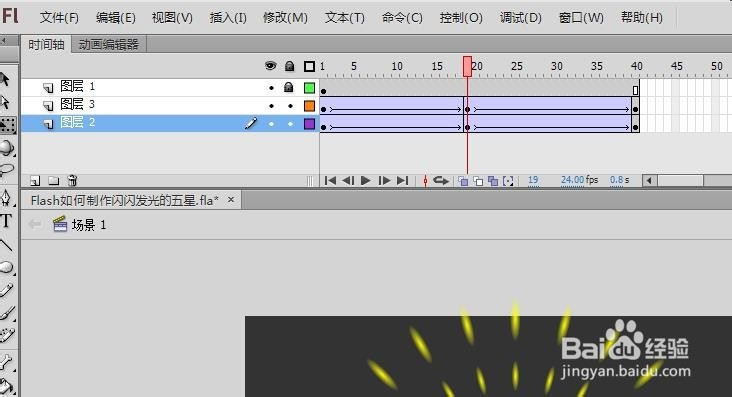
Task: Click 图层 3 orange outline color swatch
Action: tap(309, 106)
